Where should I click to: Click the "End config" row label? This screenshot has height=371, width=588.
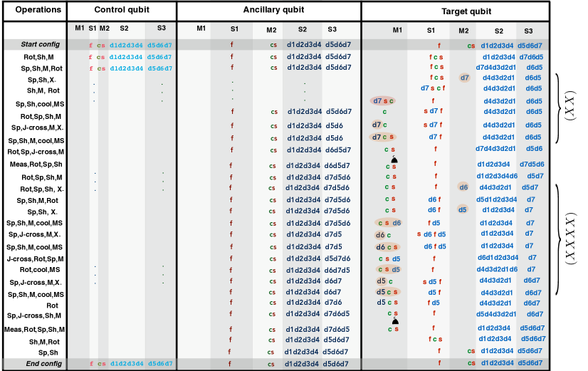tap(43, 363)
